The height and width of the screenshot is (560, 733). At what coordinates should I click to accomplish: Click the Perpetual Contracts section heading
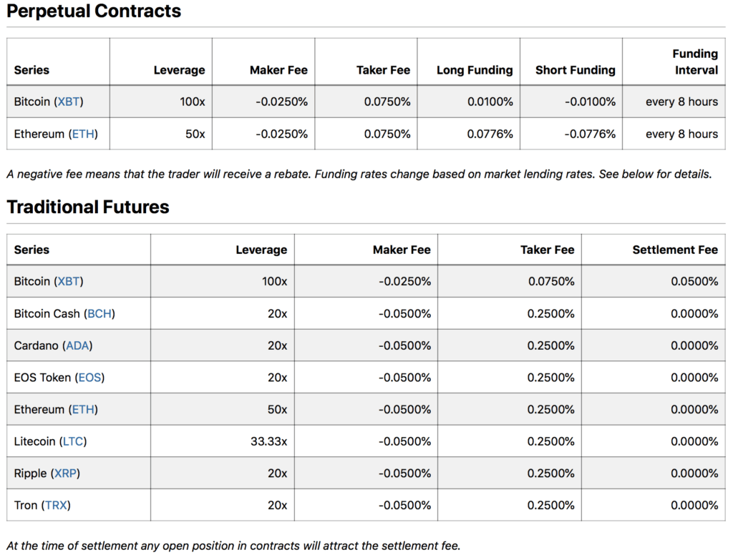pos(94,11)
